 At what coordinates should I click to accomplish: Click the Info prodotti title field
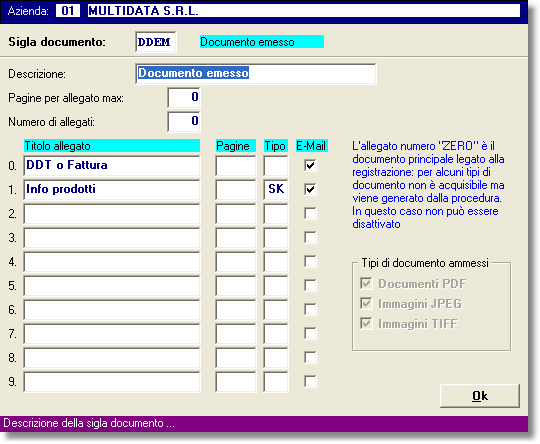click(x=112, y=189)
